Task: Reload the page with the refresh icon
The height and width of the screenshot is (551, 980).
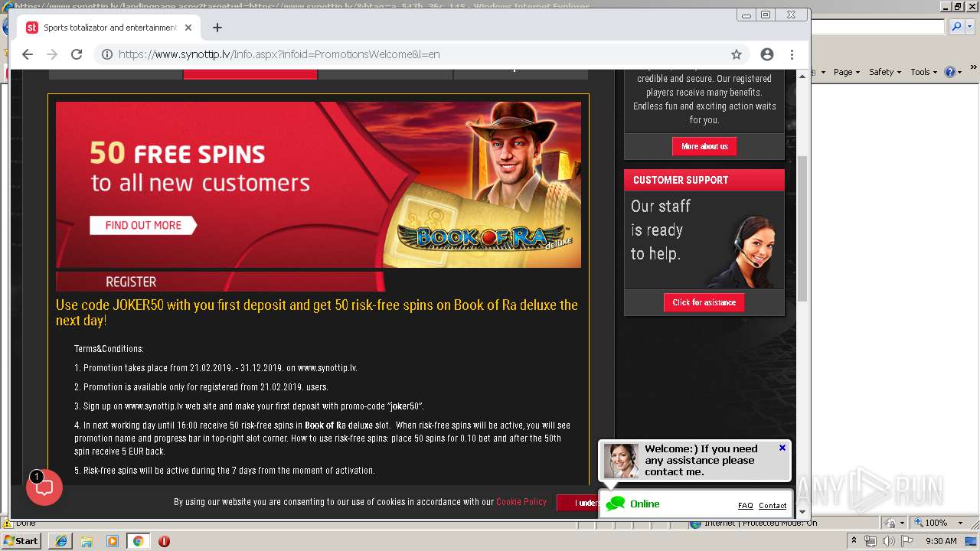Action: tap(77, 54)
